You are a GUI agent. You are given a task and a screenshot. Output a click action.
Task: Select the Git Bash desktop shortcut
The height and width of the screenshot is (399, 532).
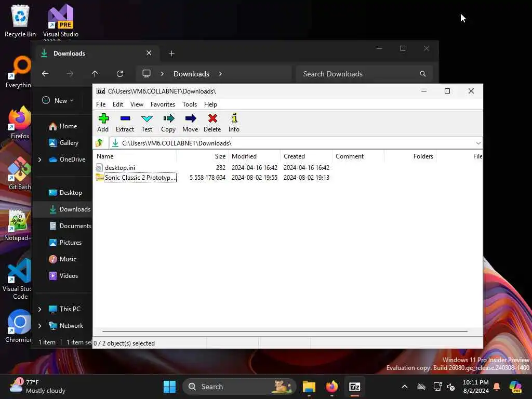click(19, 174)
